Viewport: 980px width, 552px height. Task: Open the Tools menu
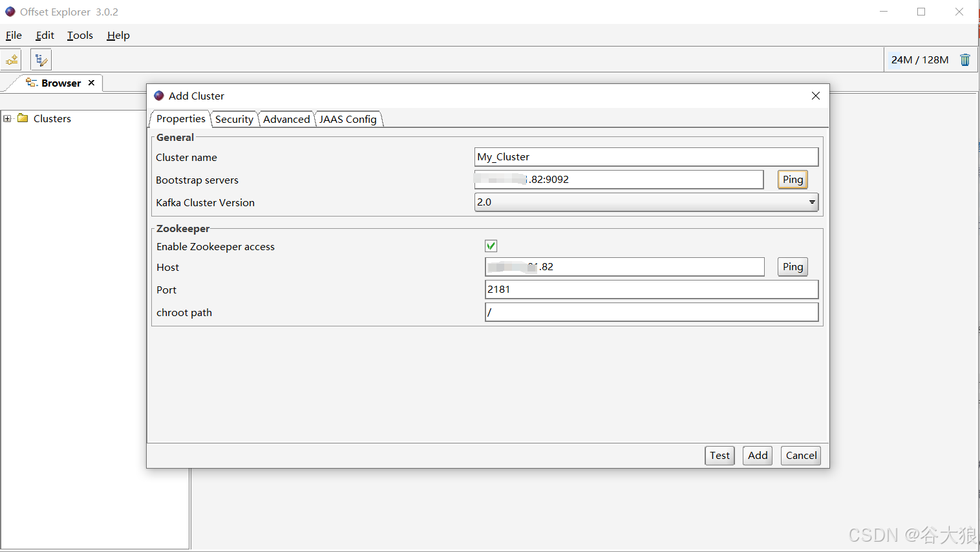click(80, 36)
